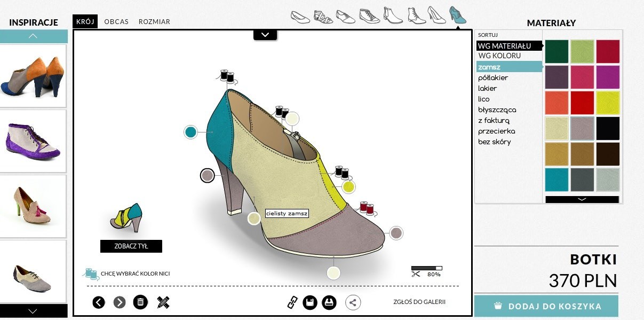Sort by WG MATERIAŁU

point(509,46)
